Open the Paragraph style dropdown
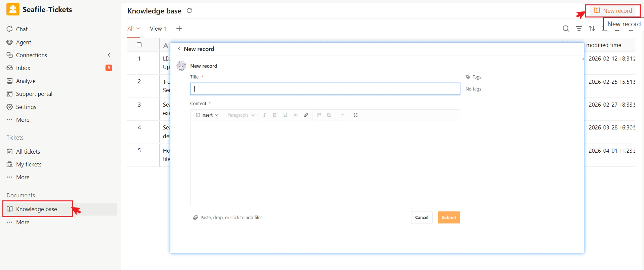Image resolution: width=644 pixels, height=270 pixels. (x=241, y=115)
